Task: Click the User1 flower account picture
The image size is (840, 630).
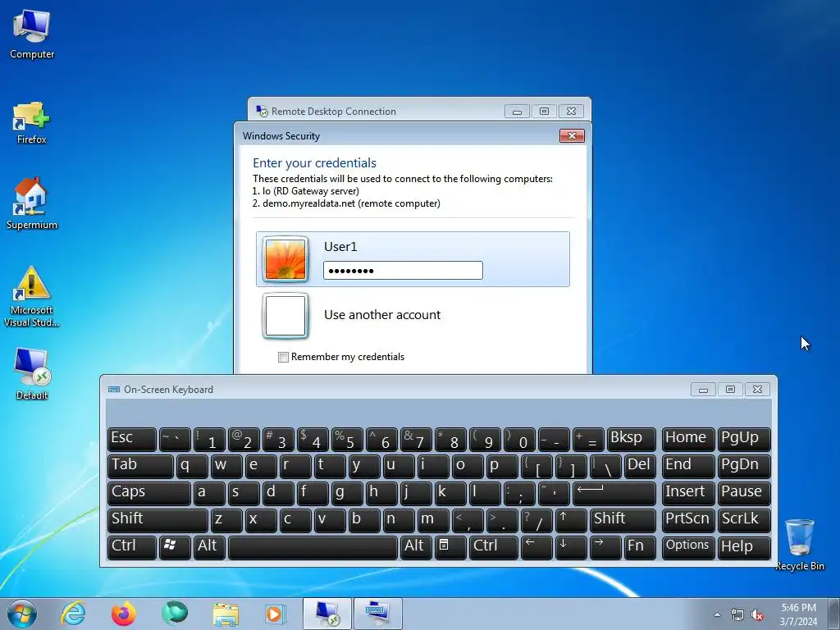Action: [x=285, y=259]
